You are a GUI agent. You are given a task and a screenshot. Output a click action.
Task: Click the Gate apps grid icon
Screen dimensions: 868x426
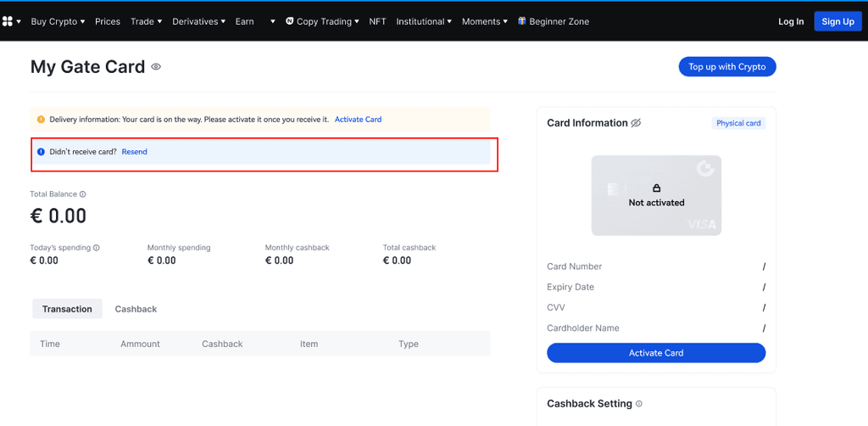[8, 21]
